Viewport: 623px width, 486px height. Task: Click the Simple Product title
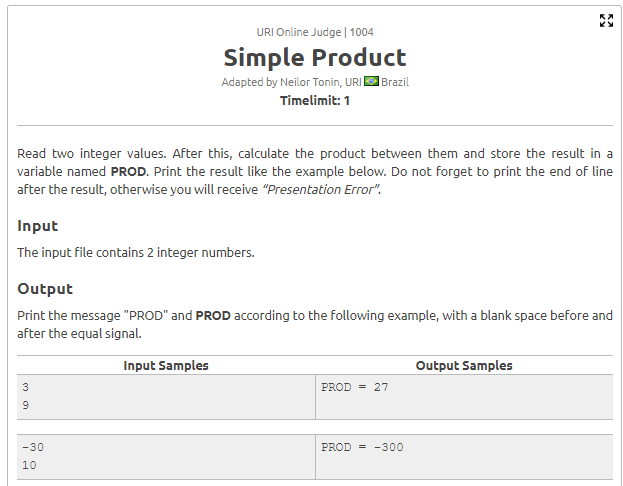point(315,58)
